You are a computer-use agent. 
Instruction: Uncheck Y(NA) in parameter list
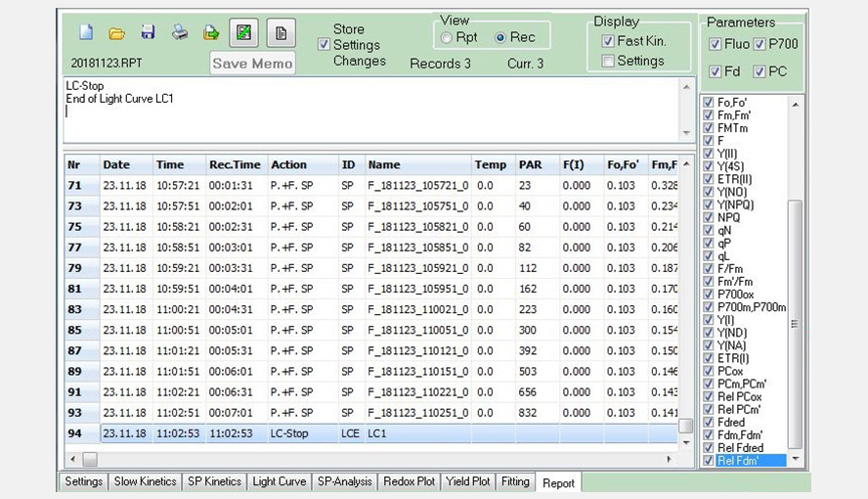708,345
